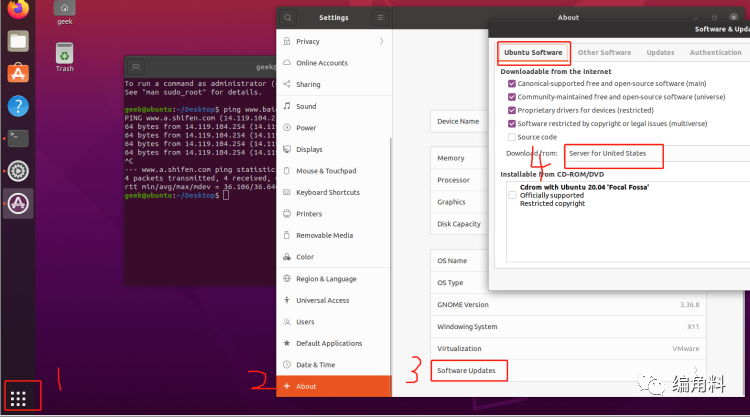Launch Ubuntu Software from the dock
The width and height of the screenshot is (750, 417).
[x=18, y=73]
